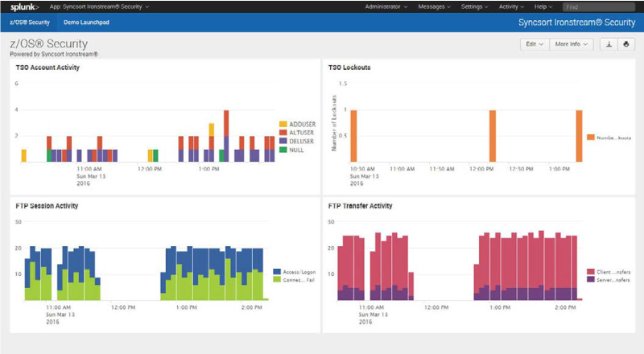The height and width of the screenshot is (354, 644).
Task: Click the last orange lockout bar on the right
Action: pos(579,136)
